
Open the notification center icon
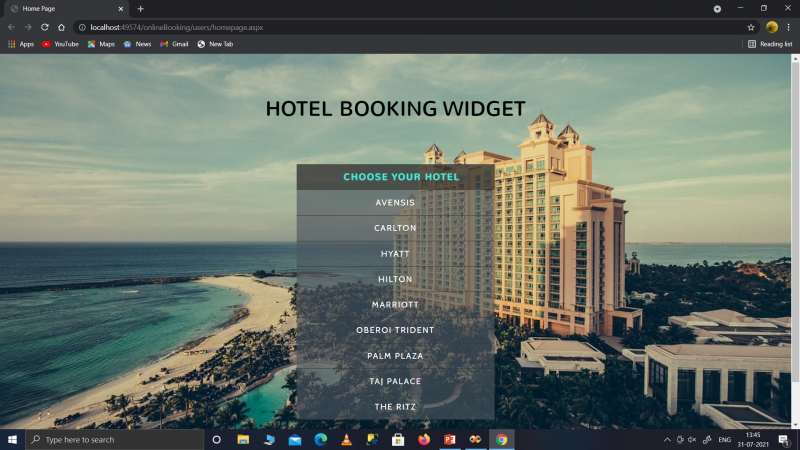pos(784,439)
